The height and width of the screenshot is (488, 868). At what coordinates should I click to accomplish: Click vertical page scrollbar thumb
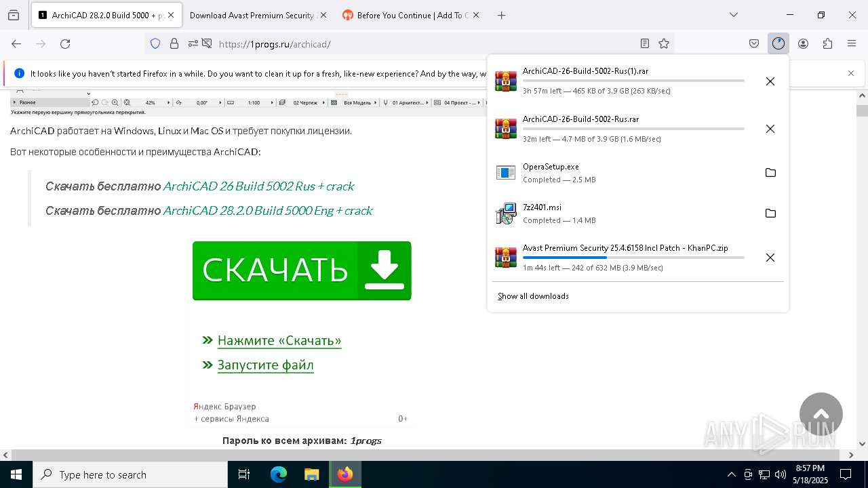[862, 111]
